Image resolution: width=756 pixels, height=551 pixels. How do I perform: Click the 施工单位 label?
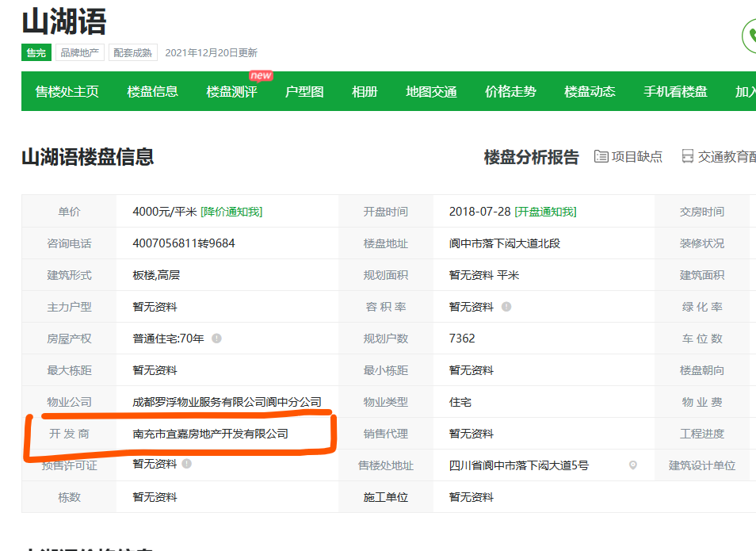pos(386,497)
